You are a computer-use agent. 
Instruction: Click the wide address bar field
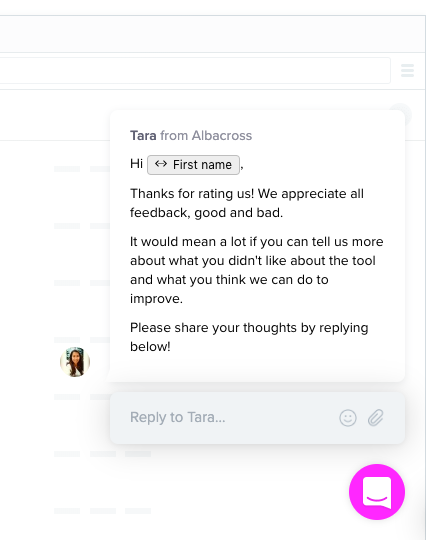195,70
